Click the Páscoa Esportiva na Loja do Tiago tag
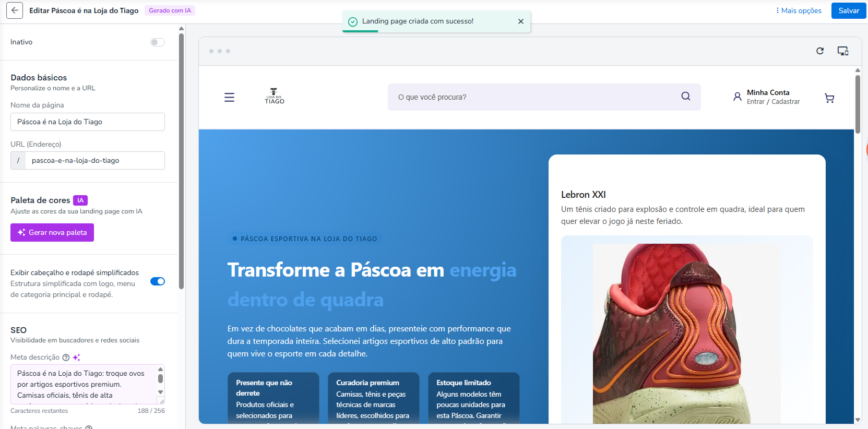This screenshot has width=868, height=429. [305, 239]
